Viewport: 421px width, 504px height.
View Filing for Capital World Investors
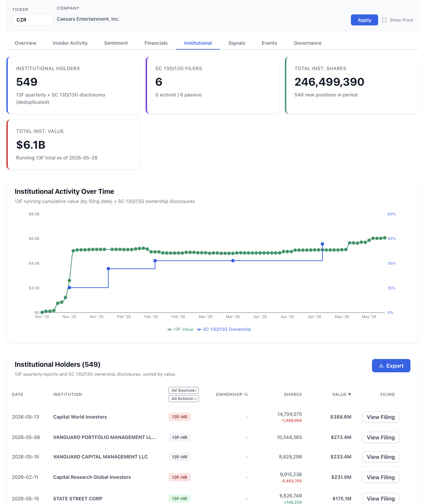point(380,417)
